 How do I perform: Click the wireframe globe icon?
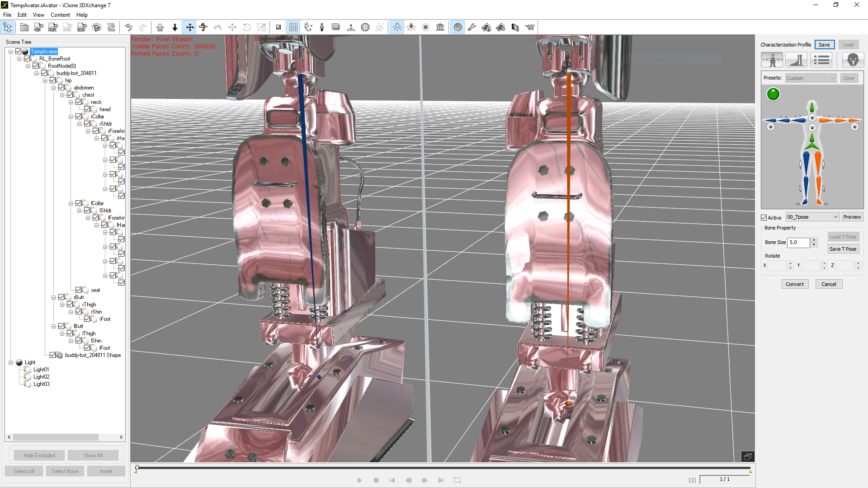pos(365,28)
